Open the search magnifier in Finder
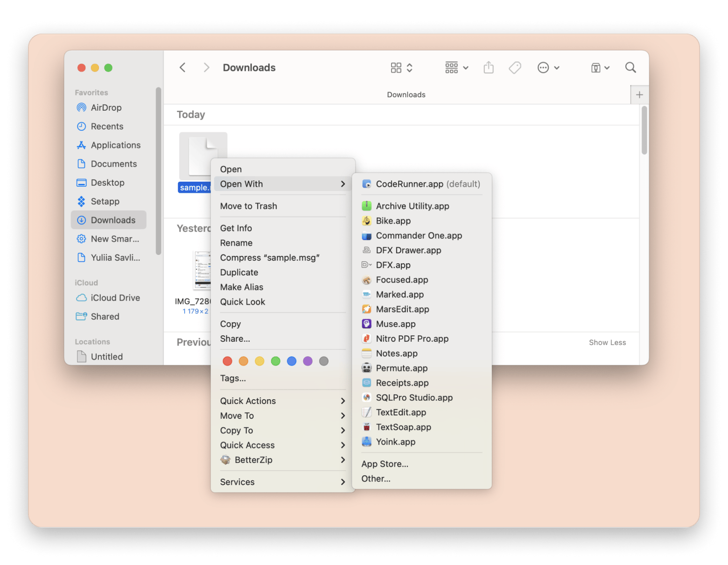 630,68
